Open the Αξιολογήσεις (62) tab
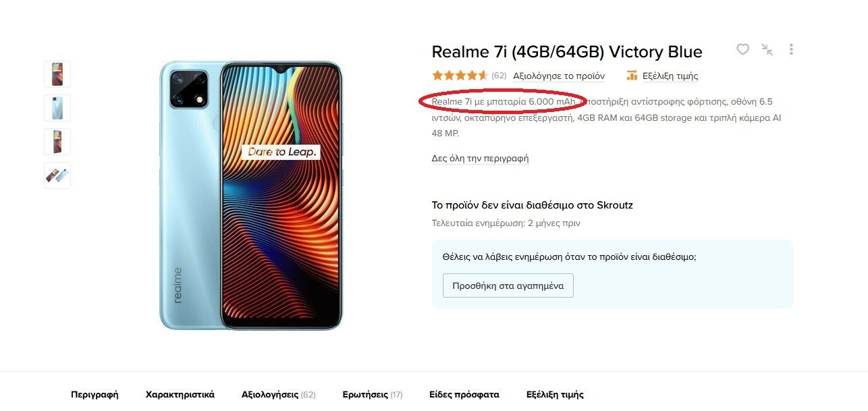This screenshot has width=868, height=411. click(x=278, y=395)
